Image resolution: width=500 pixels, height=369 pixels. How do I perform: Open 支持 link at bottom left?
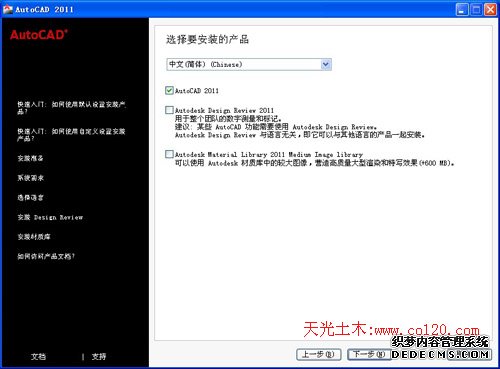coord(99,357)
